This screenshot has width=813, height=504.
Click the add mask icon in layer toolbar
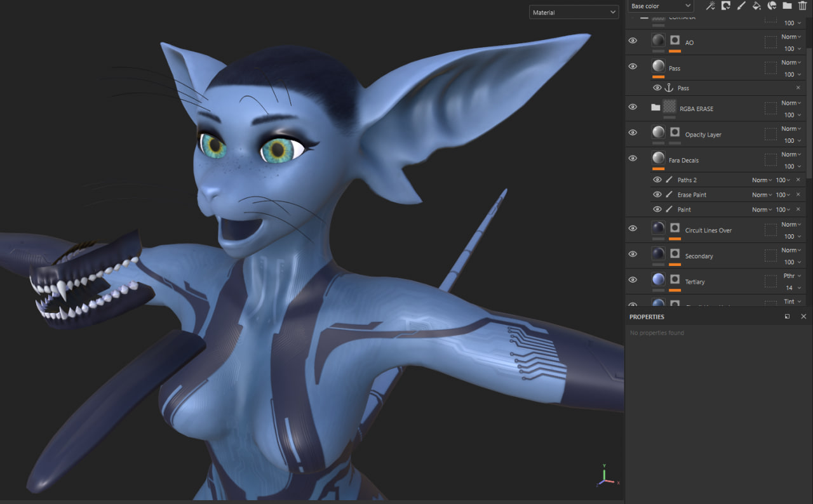726,6
